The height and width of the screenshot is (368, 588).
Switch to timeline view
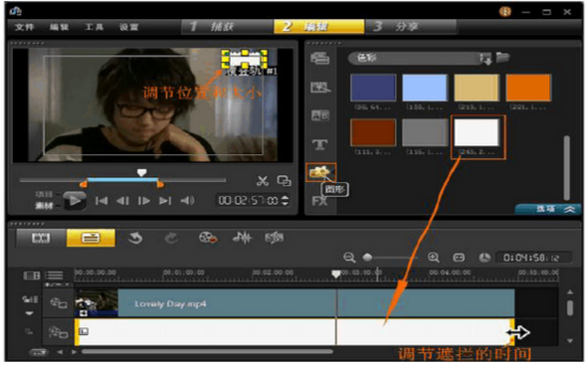coord(91,238)
